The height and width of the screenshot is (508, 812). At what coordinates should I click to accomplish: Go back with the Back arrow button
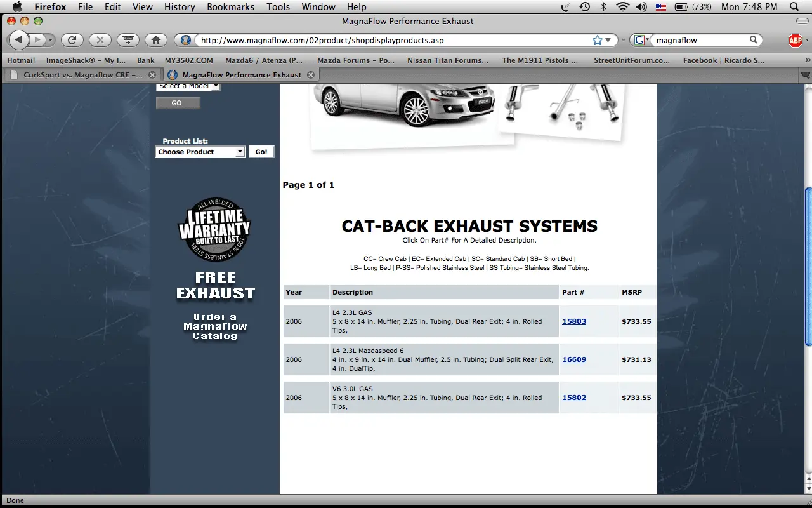click(x=18, y=40)
